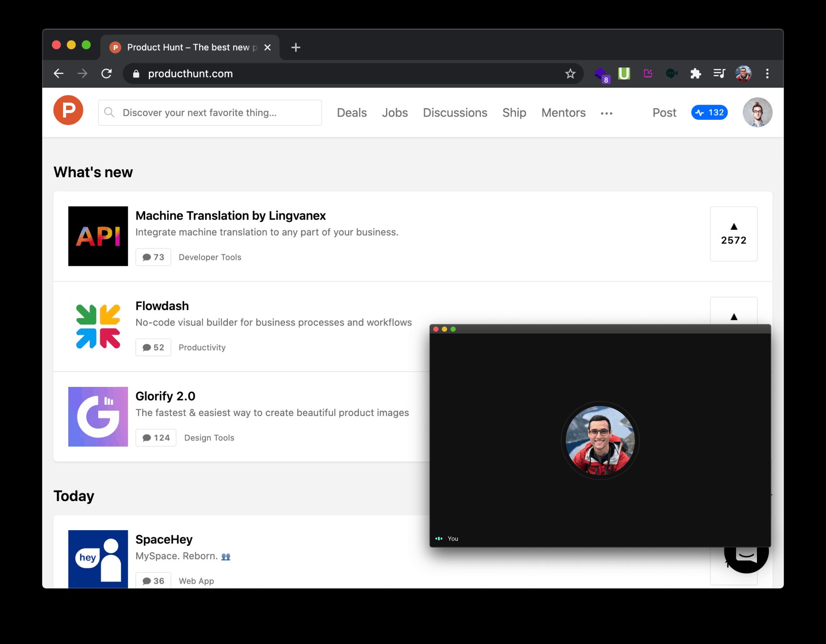Open Chrome's three-dot menu

point(767,73)
